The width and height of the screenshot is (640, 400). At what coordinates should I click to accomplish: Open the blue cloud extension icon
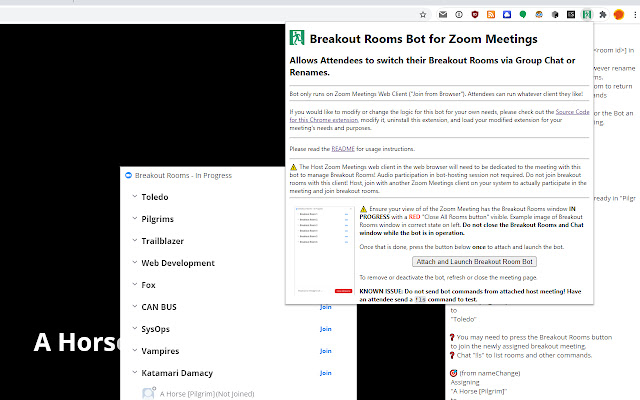[x=507, y=15]
